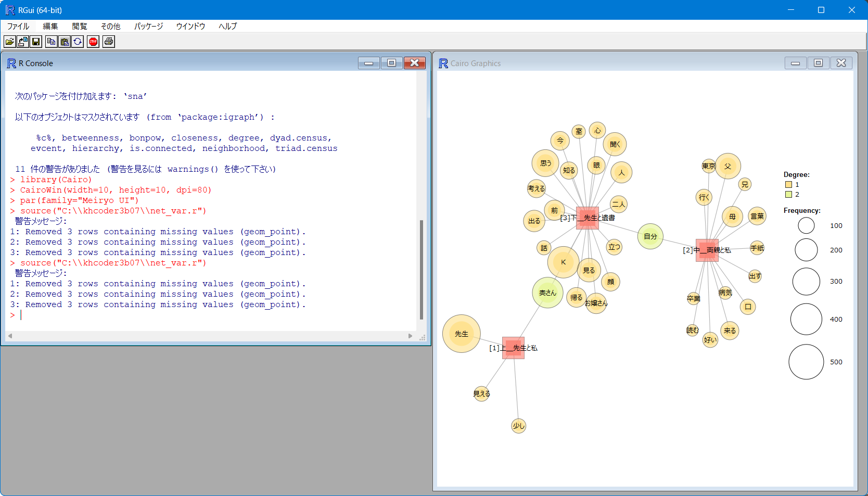Select the red [1]上__先生と私 square node
The width and height of the screenshot is (868, 496).
[513, 348]
